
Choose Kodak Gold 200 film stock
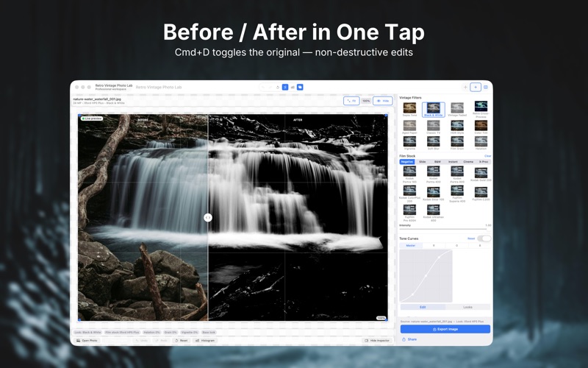point(481,174)
